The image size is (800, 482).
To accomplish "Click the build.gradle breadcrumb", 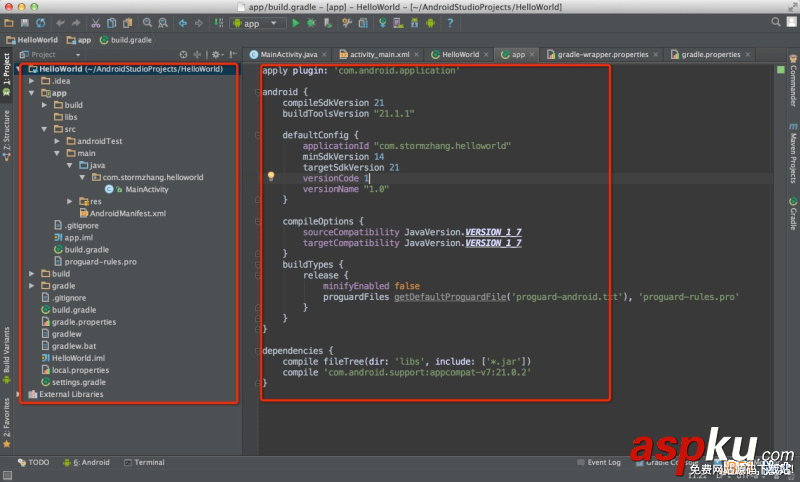I will tap(126, 40).
